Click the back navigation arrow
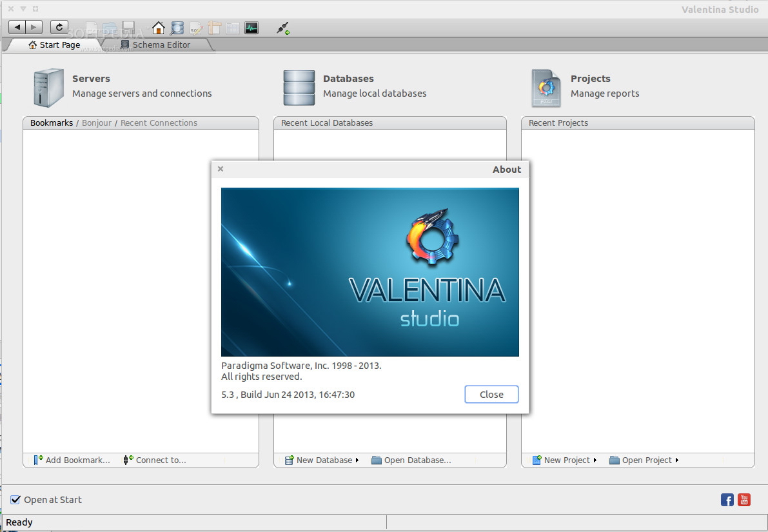The image size is (768, 532). click(17, 27)
